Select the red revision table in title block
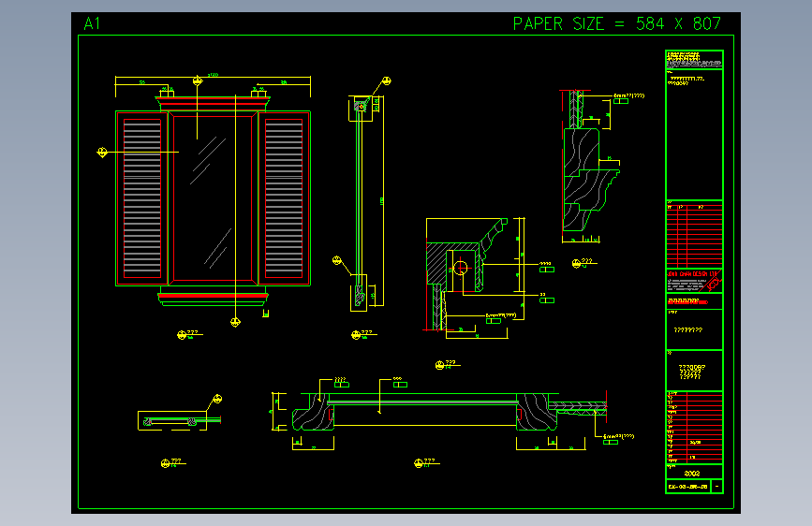 [x=694, y=236]
